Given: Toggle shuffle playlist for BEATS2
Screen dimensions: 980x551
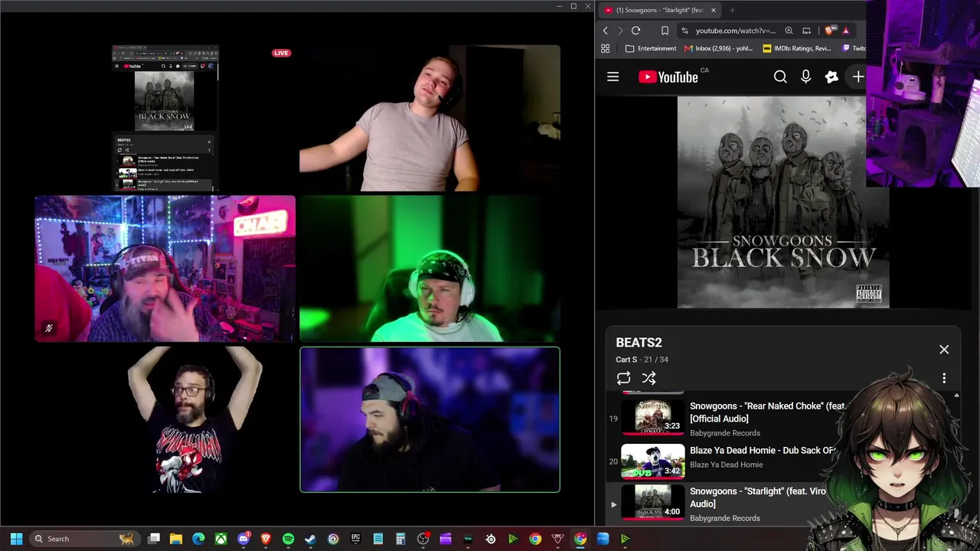Looking at the screenshot, I should 648,378.
